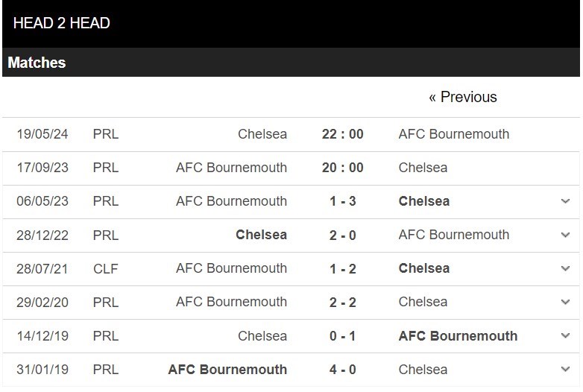Select the 2 - 0 score on 28/12/22
The image size is (583, 392).
pos(342,235)
